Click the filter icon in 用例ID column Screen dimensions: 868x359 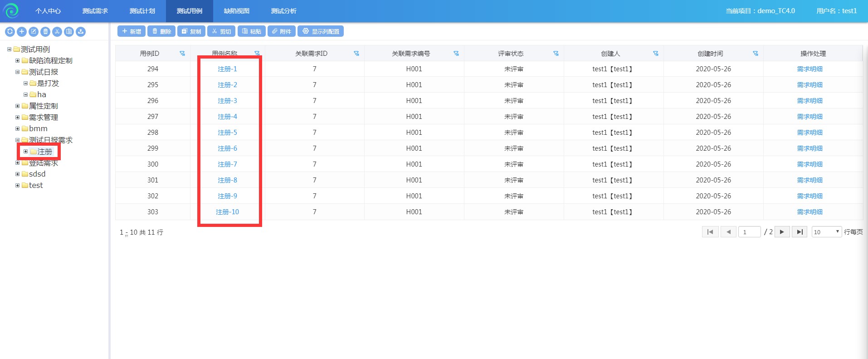point(182,54)
